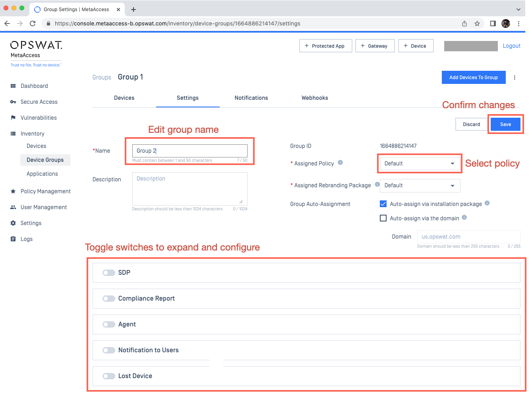532x398 pixels.
Task: Discard the group changes
Action: coord(472,124)
